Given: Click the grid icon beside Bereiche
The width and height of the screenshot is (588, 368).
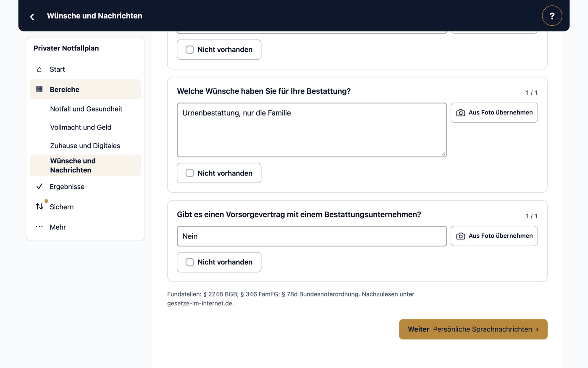Looking at the screenshot, I should (x=39, y=89).
